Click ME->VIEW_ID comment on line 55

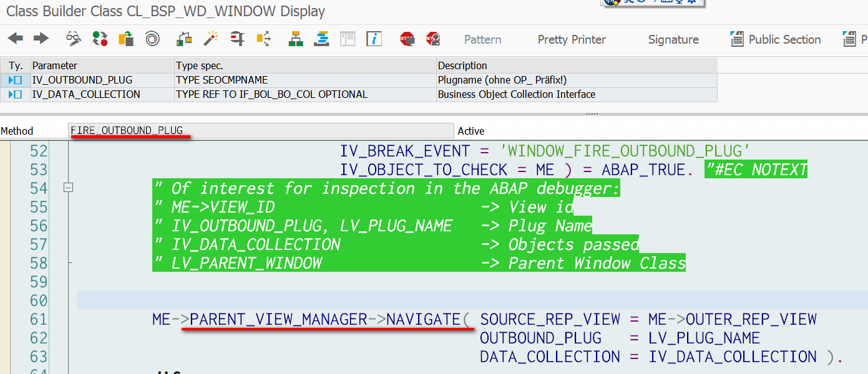(x=223, y=207)
